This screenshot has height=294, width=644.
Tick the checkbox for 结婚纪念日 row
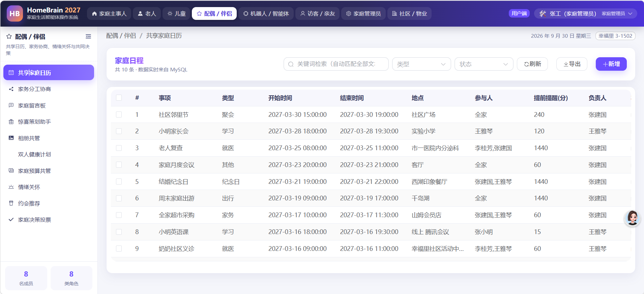pyautogui.click(x=119, y=182)
